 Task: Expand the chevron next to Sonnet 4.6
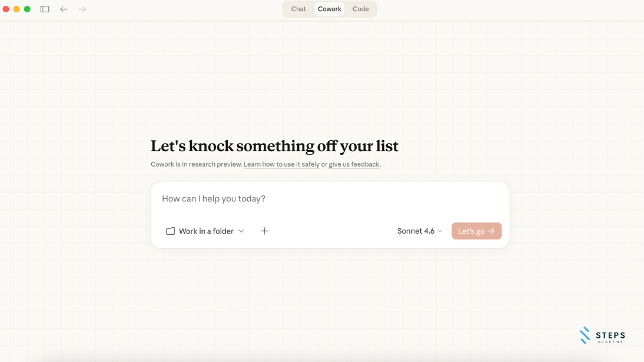440,231
